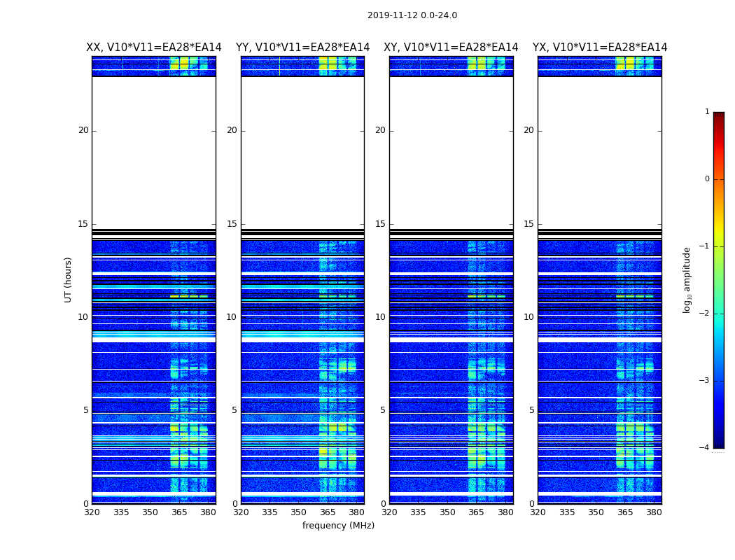This screenshot has height=560, width=735.
Task: Click the blank white gap in YX panel
Action: point(600,152)
